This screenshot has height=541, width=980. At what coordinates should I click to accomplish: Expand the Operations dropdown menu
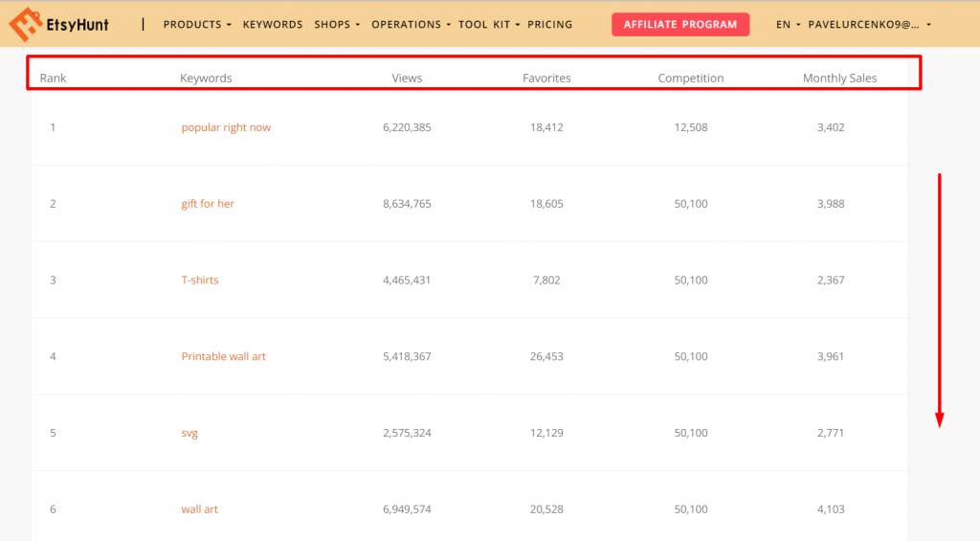[411, 25]
